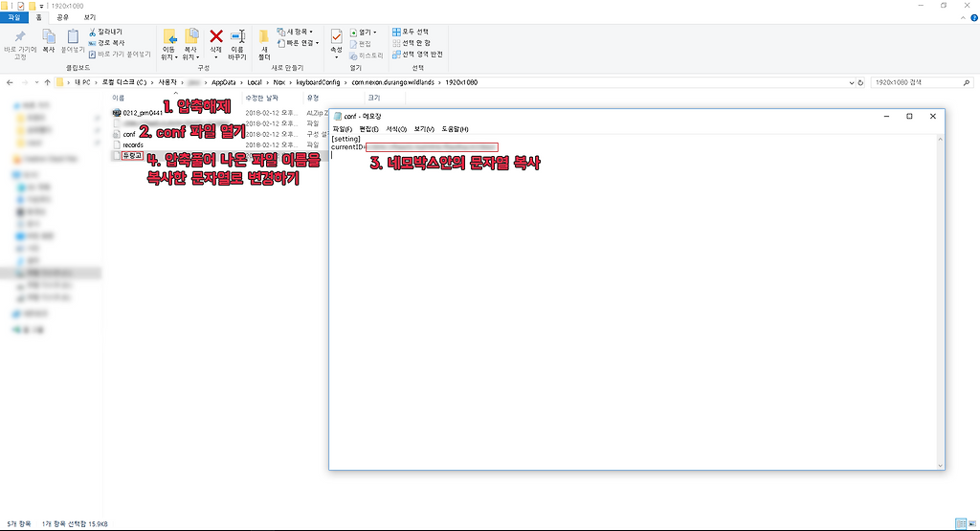This screenshot has height=531, width=980.
Task: Go up one folder level
Action: tap(47, 82)
